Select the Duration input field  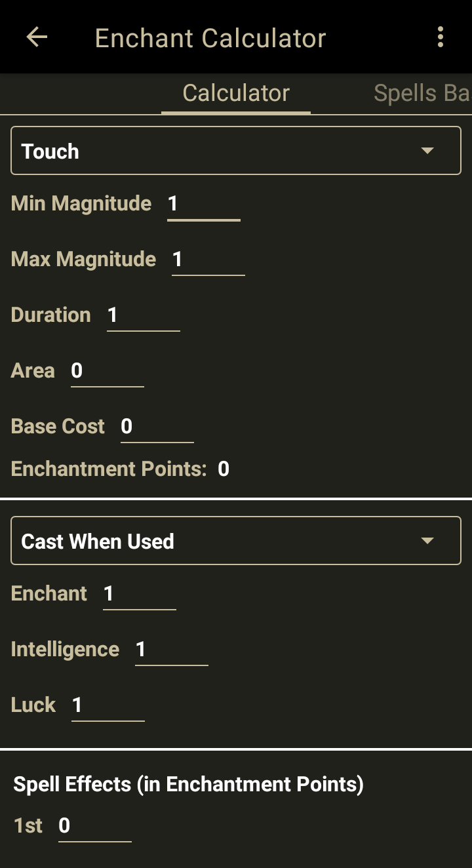[143, 315]
